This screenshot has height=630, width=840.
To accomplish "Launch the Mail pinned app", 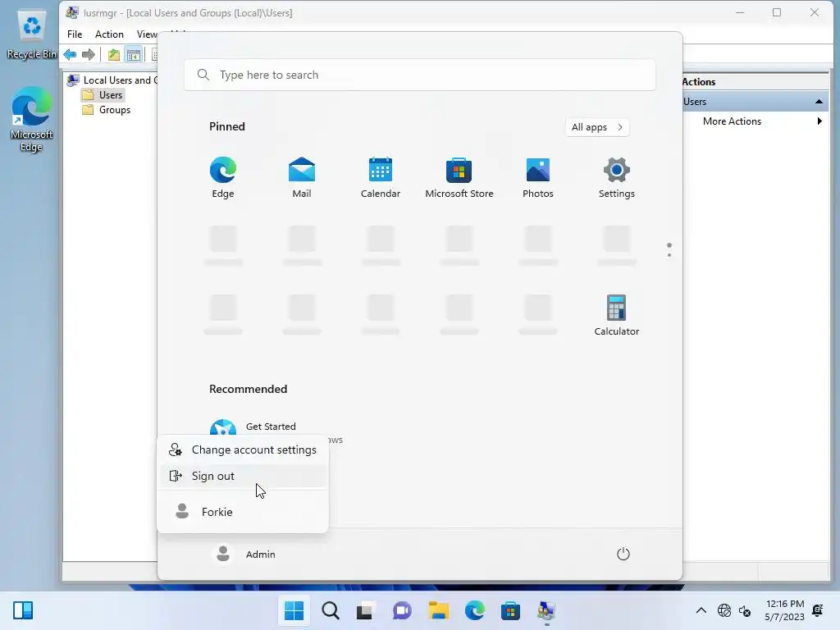I will (302, 177).
